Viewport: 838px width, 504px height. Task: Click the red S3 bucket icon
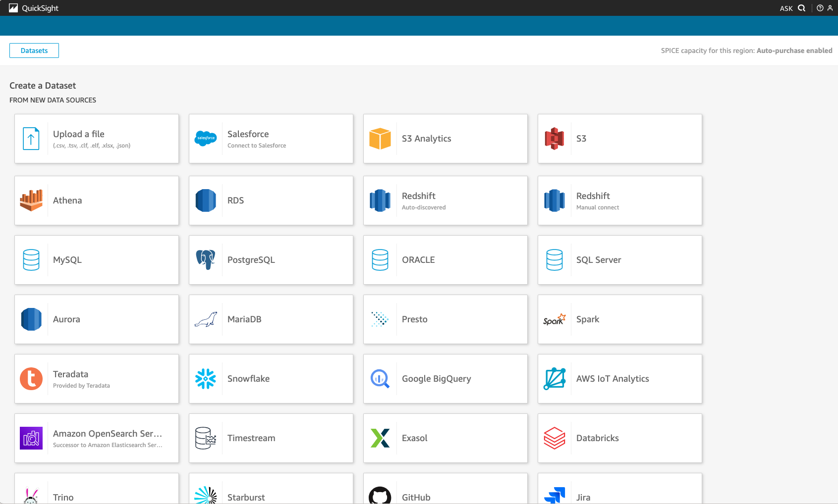point(555,139)
